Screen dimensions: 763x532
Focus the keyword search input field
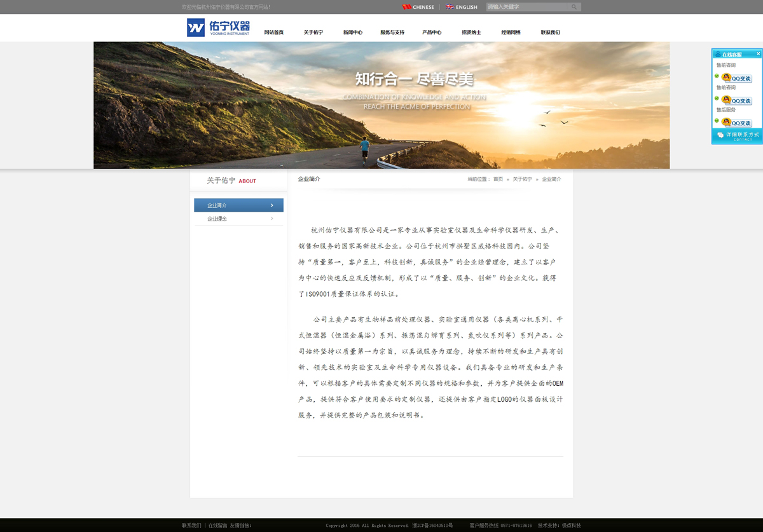(x=526, y=7)
